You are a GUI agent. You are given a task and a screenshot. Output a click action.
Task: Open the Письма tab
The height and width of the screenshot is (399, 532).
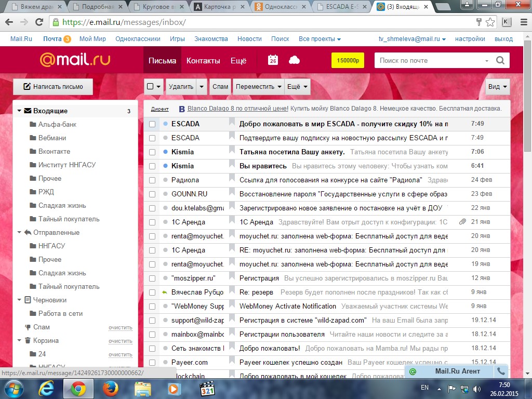(162, 60)
